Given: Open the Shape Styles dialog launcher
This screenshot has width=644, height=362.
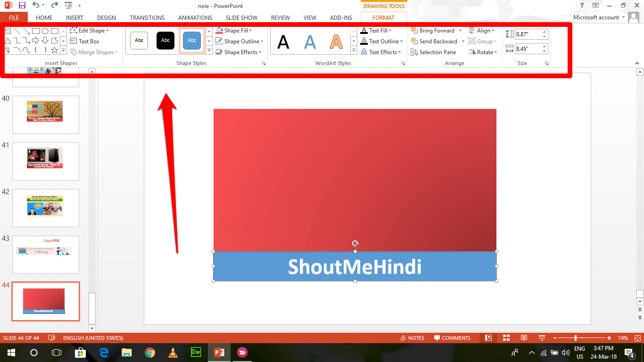Looking at the screenshot, I should pyautogui.click(x=264, y=63).
